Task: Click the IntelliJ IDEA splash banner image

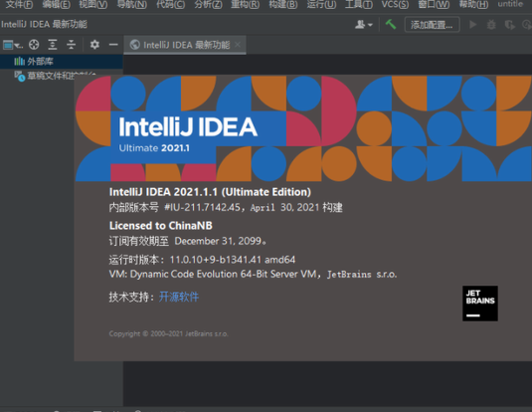Action: [303, 128]
